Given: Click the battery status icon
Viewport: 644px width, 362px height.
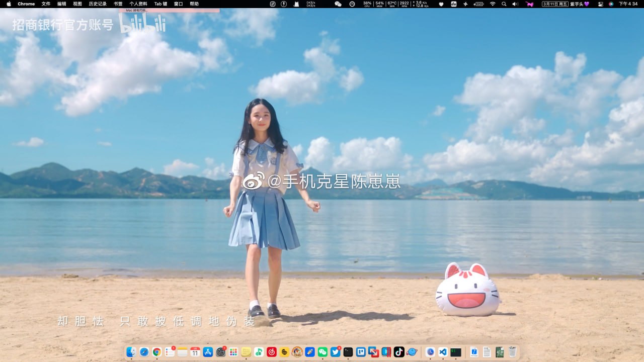Looking at the screenshot, I should pyautogui.click(x=478, y=4).
